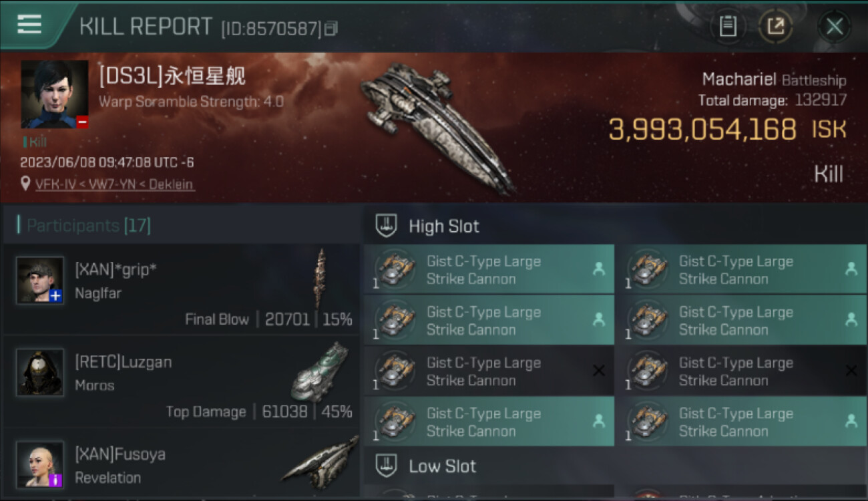
Task: Click the Revelation ship icon
Action: tap(320, 461)
